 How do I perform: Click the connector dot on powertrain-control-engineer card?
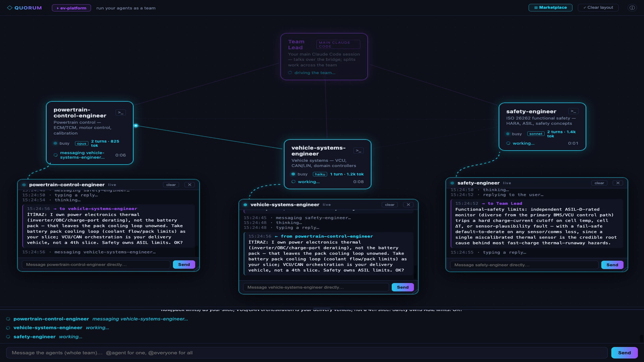pyautogui.click(x=136, y=126)
